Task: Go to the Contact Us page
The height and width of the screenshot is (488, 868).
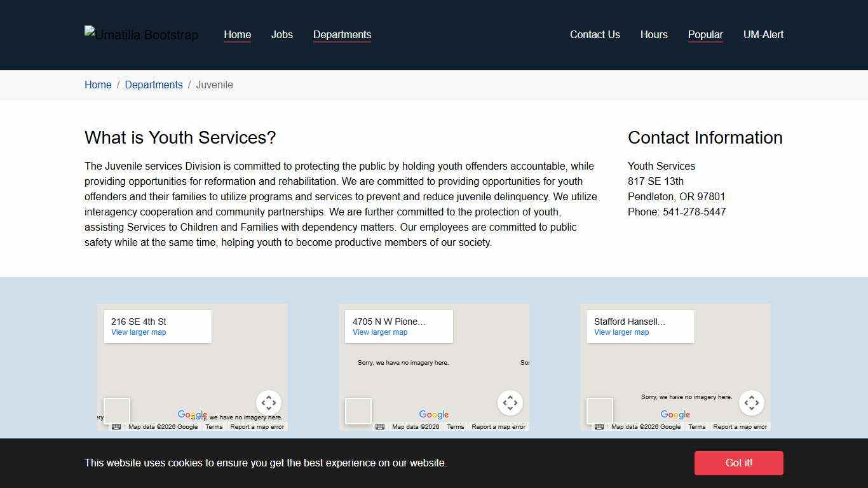Action: (595, 35)
